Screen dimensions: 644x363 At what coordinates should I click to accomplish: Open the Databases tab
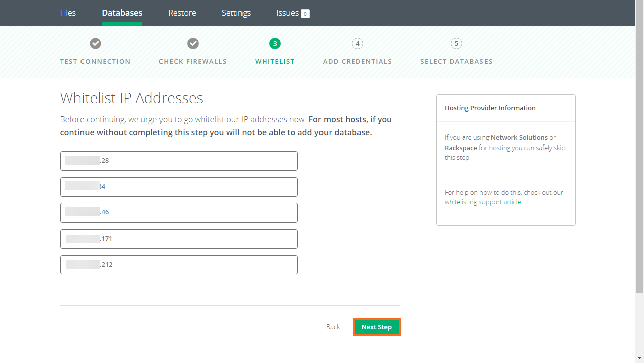coord(122,13)
